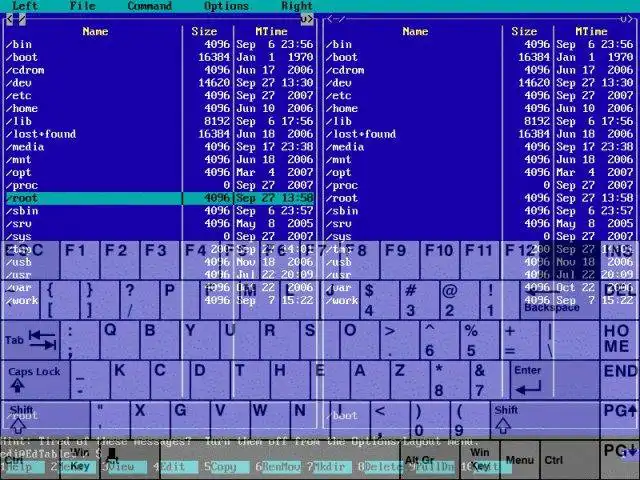Select /cdrom in the left panel
The image size is (640, 480).
click(159, 70)
